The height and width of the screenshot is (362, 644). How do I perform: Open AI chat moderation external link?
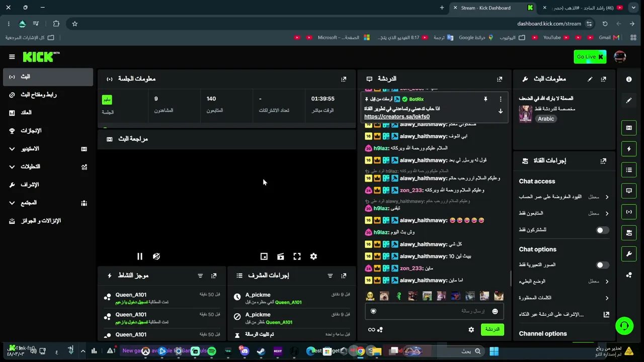pos(606,314)
